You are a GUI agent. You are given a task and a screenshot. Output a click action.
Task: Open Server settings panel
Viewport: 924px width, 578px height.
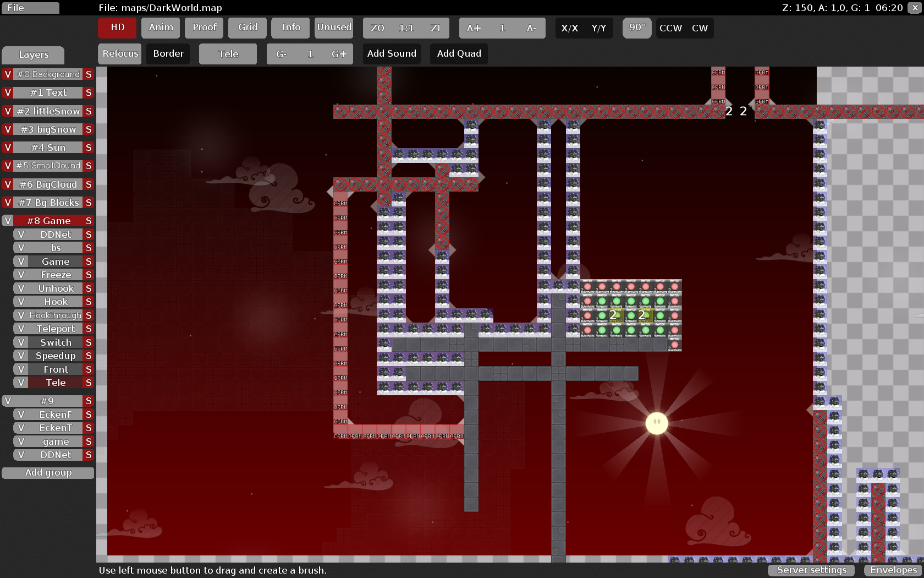(x=811, y=570)
